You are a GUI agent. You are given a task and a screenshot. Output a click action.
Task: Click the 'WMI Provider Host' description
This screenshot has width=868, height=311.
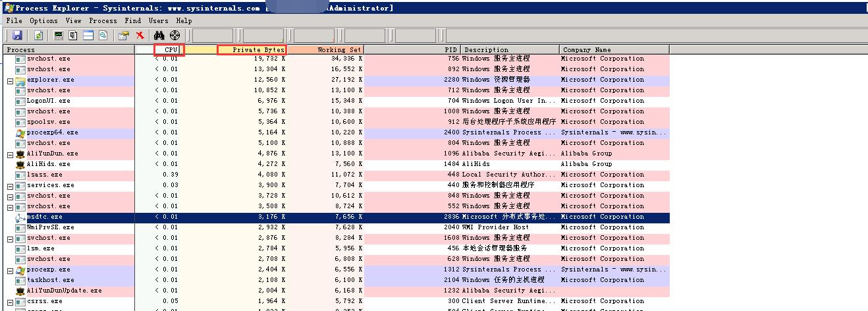pyautogui.click(x=495, y=227)
